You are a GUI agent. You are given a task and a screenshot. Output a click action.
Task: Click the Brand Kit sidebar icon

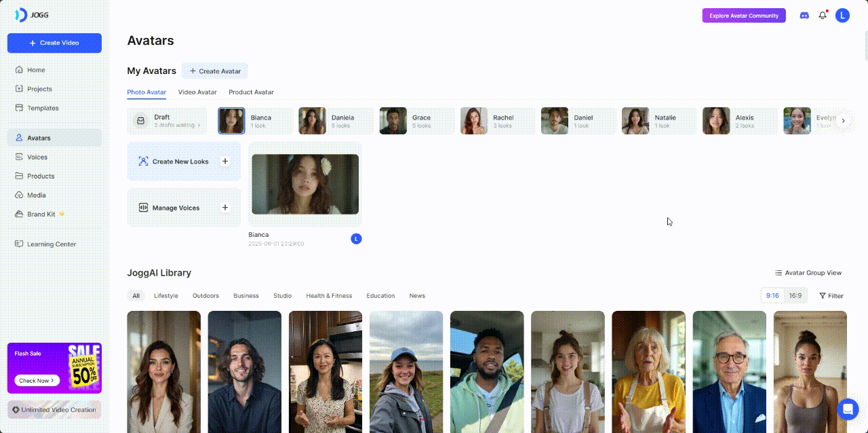pyautogui.click(x=19, y=214)
